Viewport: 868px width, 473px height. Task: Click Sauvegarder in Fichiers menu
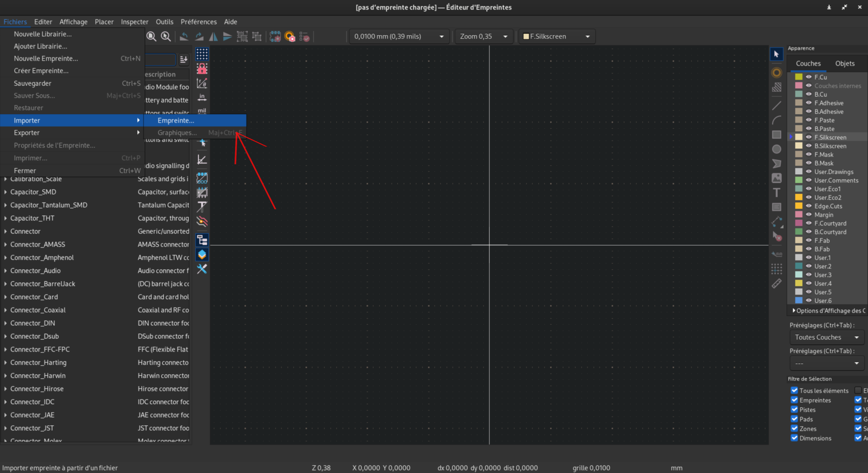[x=72, y=83]
